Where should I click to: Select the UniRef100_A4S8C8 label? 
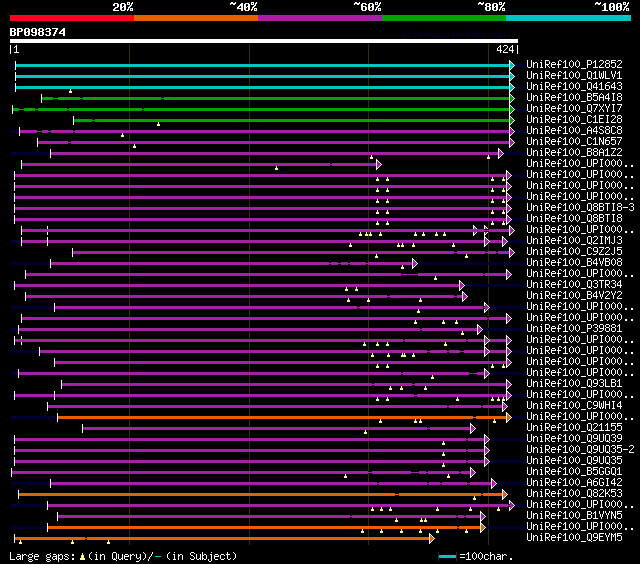click(x=574, y=131)
